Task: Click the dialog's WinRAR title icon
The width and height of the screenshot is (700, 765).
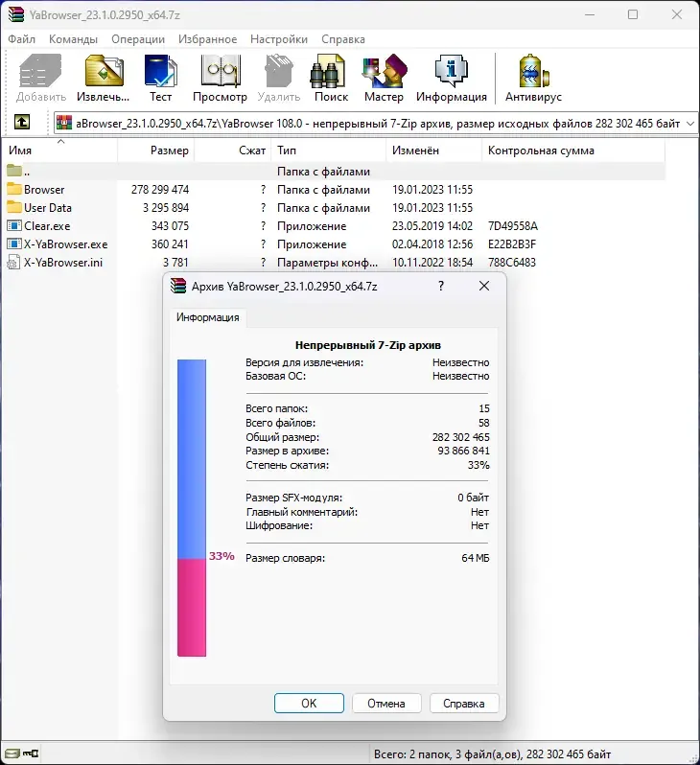Action: (x=178, y=286)
